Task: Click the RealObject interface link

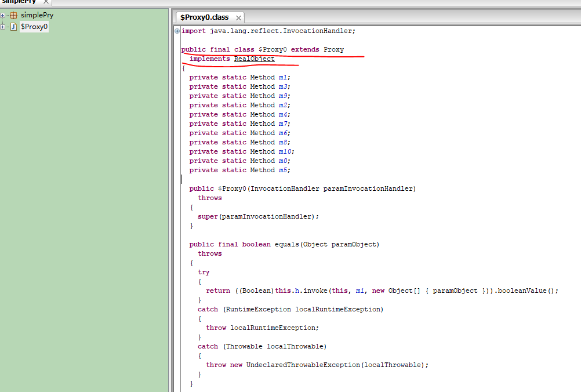Action: 254,59
